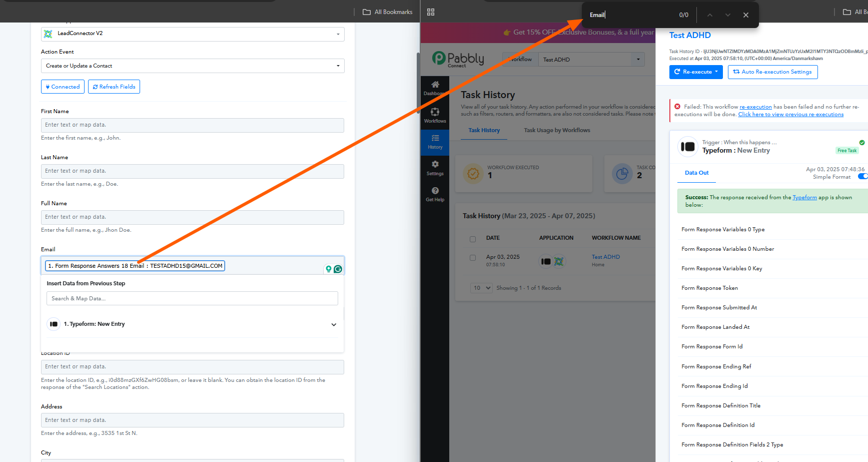Screen dimensions: 868x462
Task: Click the Address input field
Action: click(x=193, y=420)
